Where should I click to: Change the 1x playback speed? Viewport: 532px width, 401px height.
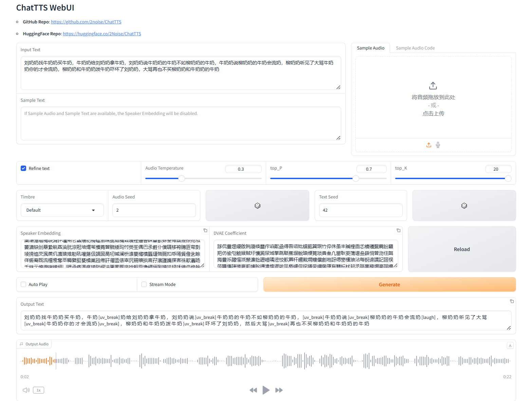click(x=38, y=390)
